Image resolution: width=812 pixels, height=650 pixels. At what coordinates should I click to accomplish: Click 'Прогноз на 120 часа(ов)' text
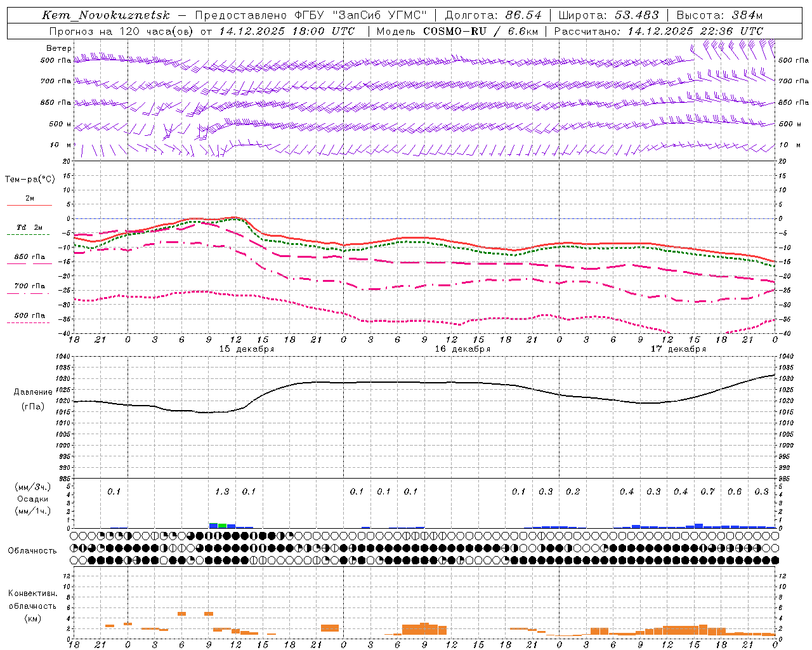pos(122,31)
